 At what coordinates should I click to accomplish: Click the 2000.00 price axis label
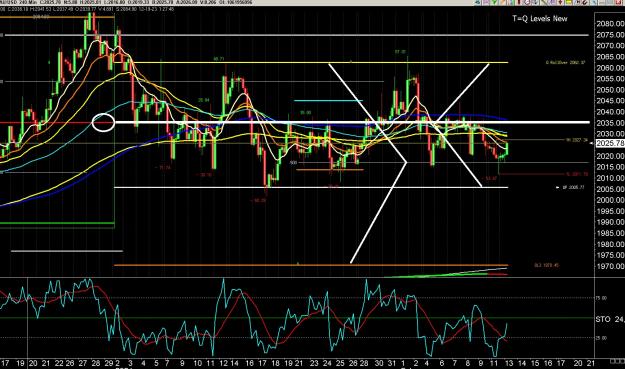tap(610, 200)
